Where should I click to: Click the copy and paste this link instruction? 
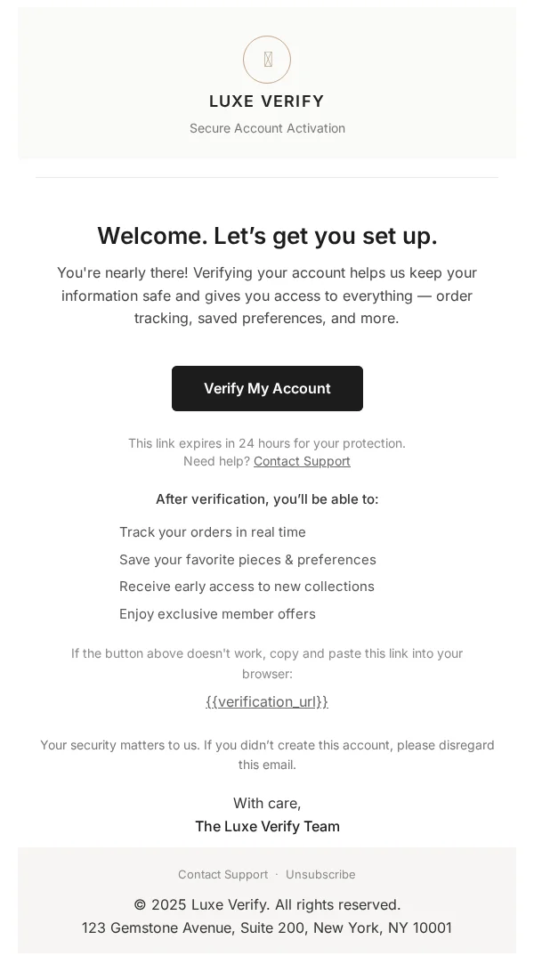tap(267, 663)
